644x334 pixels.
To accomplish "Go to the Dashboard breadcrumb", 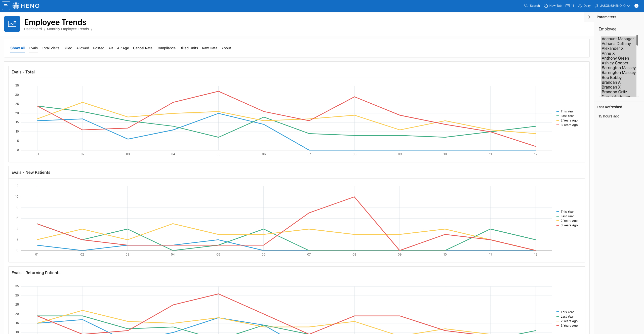I will 33,29.
